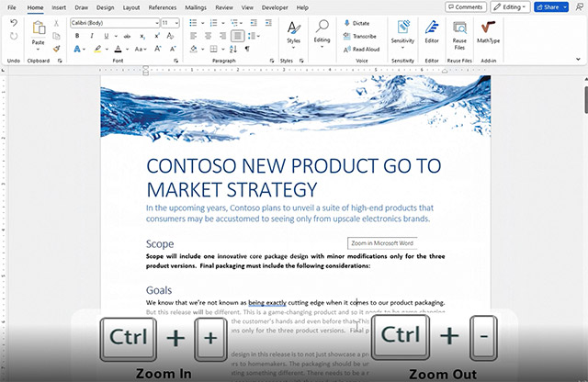Show or hide paragraph marks
This screenshot has width=588, height=382.
[247, 49]
